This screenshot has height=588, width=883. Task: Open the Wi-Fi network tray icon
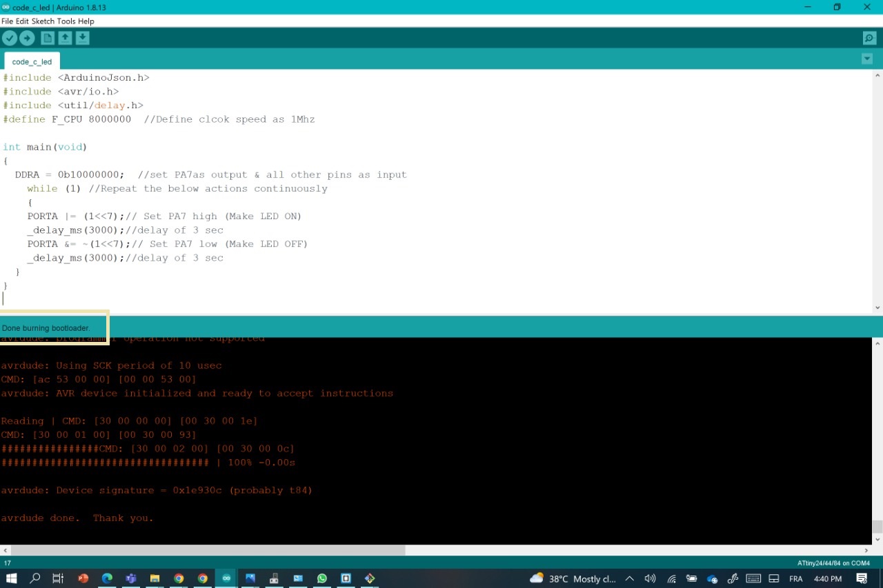(671, 578)
